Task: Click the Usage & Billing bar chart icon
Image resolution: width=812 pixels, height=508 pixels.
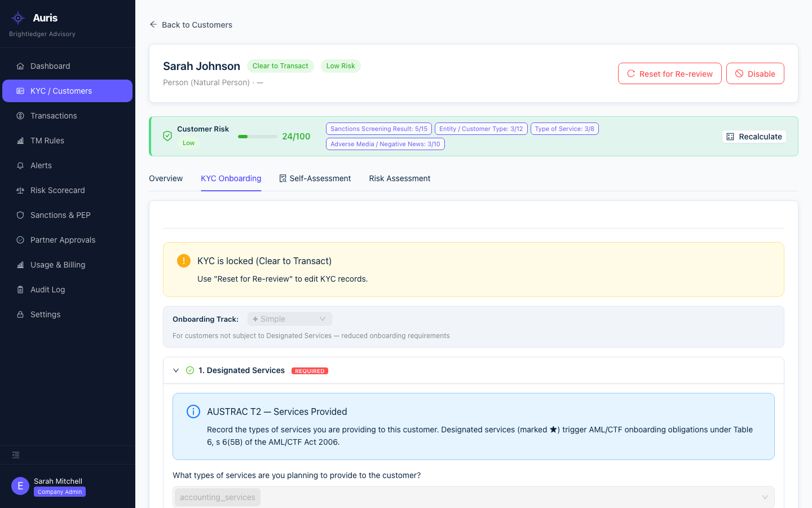Action: click(20, 265)
